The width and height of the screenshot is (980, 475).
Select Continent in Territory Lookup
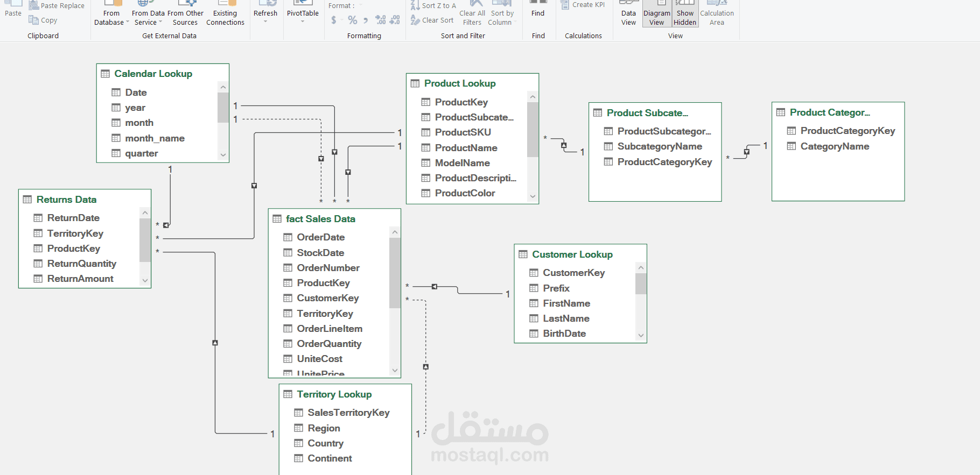(x=330, y=458)
